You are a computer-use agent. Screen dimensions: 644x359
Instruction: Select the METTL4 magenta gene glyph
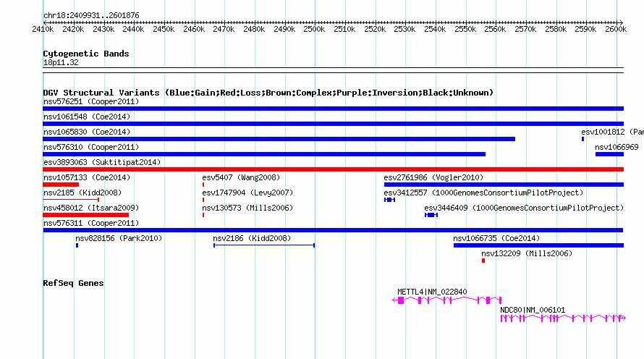point(447,300)
